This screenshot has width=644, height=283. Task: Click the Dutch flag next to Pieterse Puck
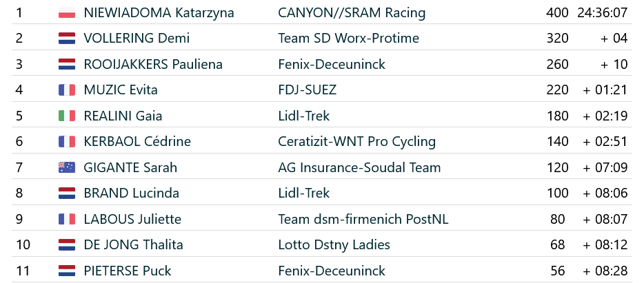[x=67, y=271]
